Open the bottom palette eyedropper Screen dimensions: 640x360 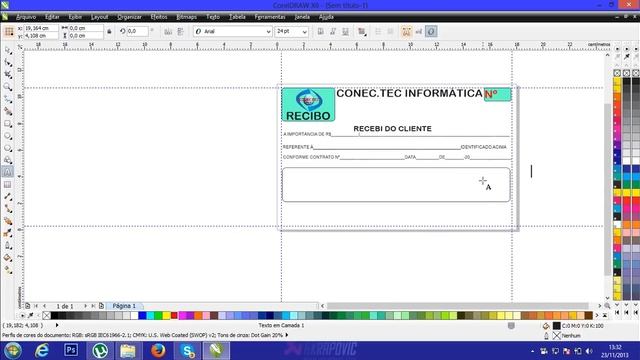31,316
